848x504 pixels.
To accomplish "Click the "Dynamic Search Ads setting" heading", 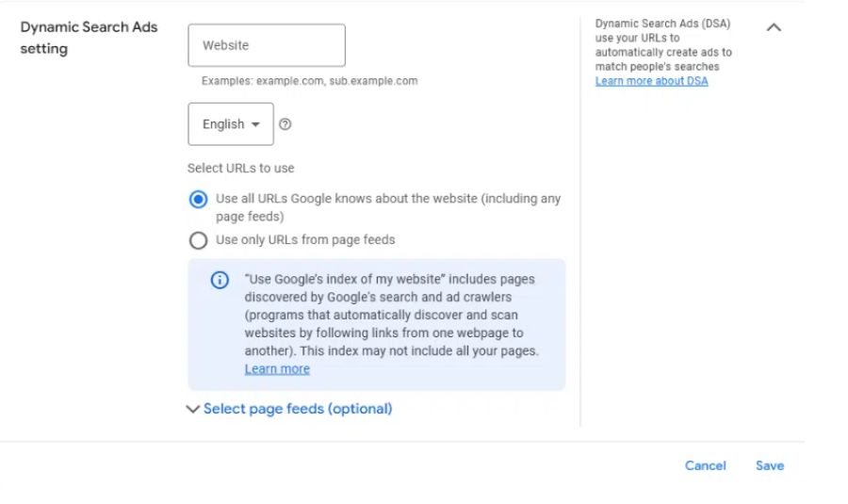I will tap(90, 38).
